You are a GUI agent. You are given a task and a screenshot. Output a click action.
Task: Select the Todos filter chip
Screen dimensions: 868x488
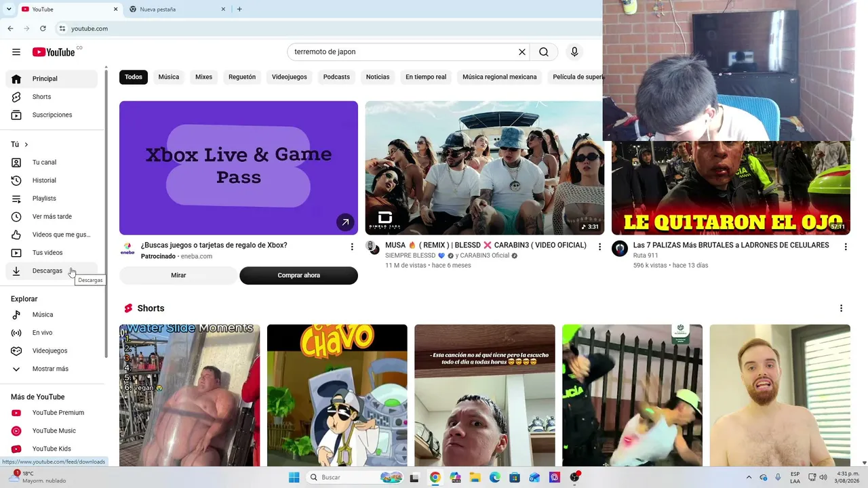[134, 77]
